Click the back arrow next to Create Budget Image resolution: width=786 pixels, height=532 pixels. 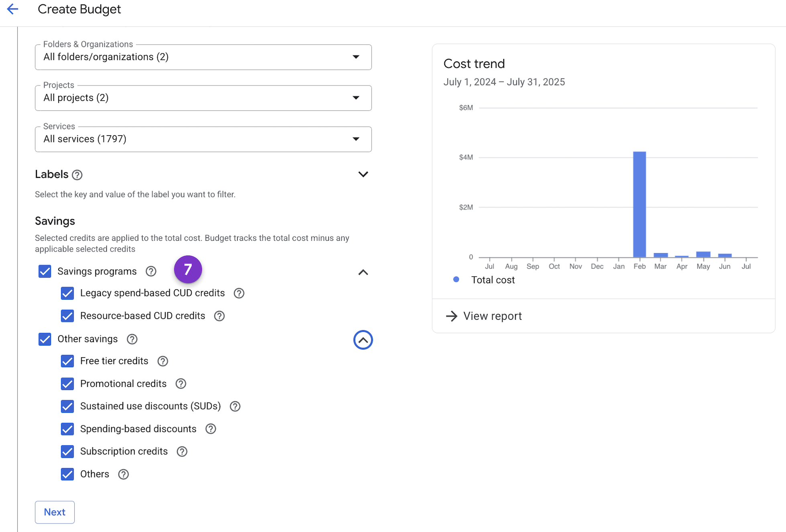coord(12,9)
